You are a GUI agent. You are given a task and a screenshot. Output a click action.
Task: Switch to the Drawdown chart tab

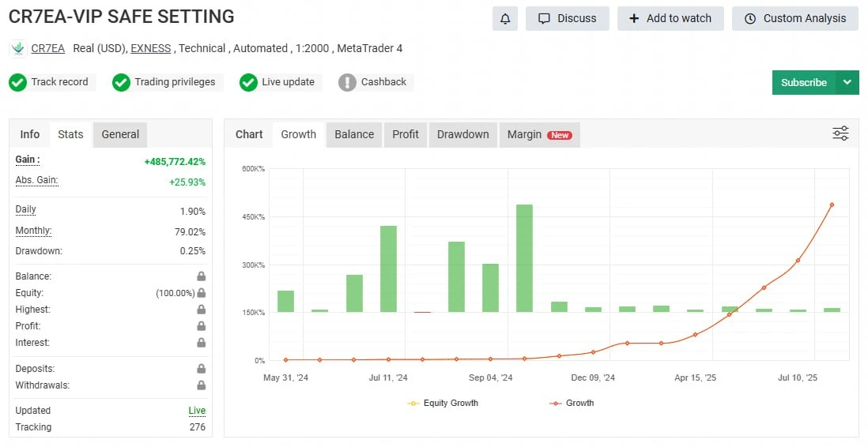point(462,134)
